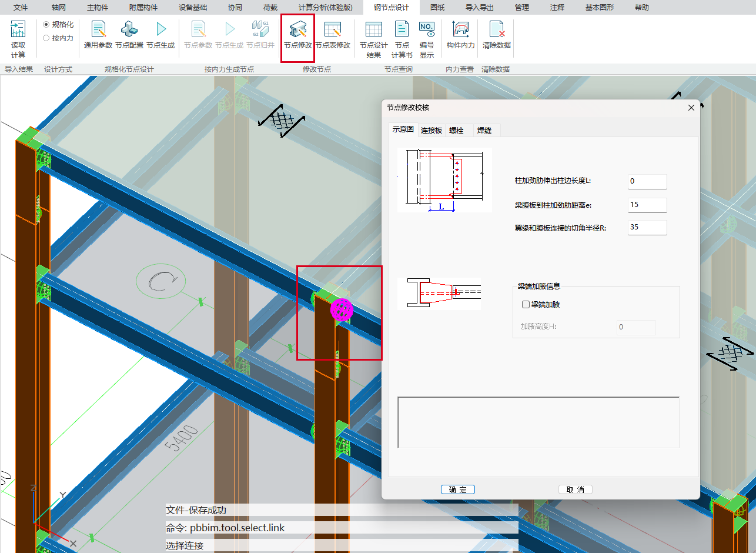Click the 柱加劲肋伸出柱边长度L input field
The width and height of the screenshot is (756, 553).
(x=647, y=181)
